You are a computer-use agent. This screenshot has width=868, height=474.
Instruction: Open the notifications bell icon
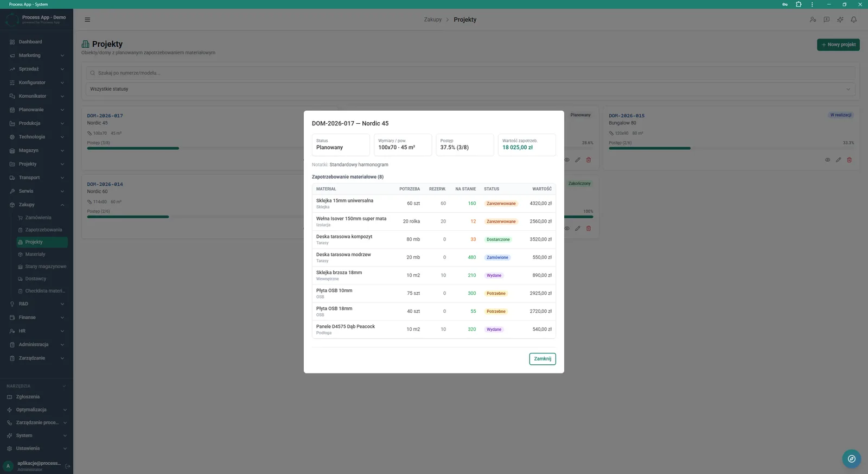tap(853, 20)
